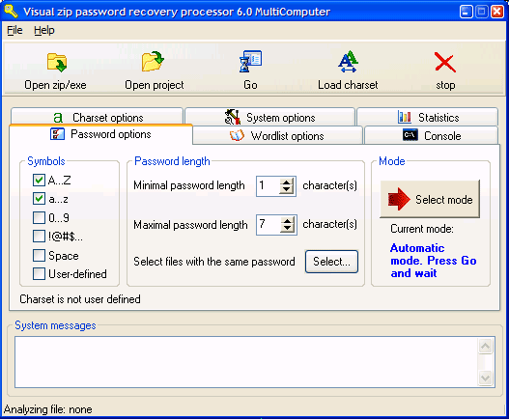
Task: Uncheck the A...Z uppercase symbols checkbox
Action: click(x=39, y=180)
